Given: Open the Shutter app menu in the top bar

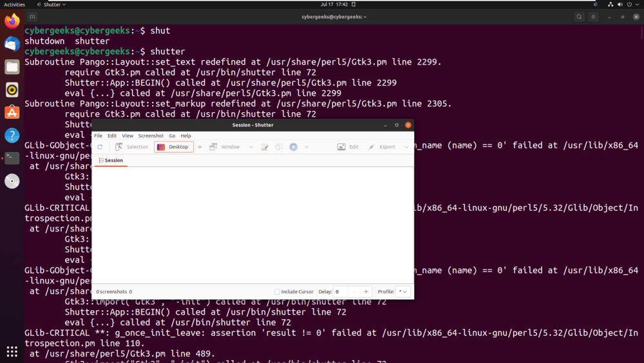Looking at the screenshot, I should click(52, 5).
